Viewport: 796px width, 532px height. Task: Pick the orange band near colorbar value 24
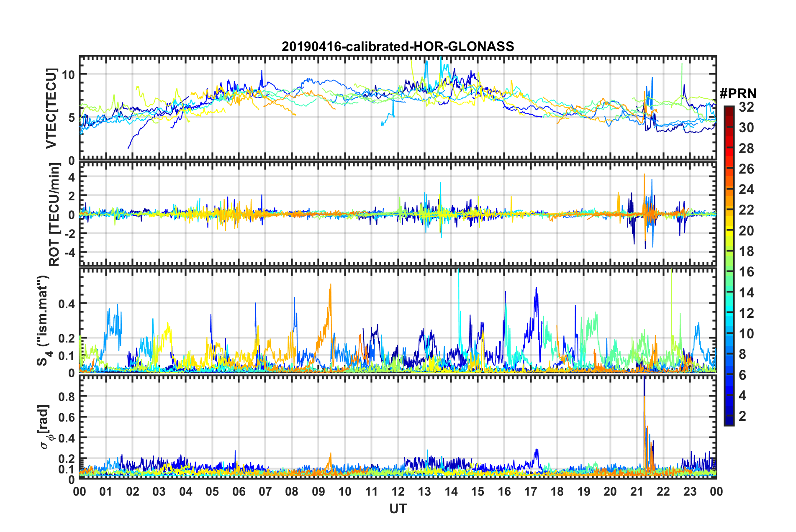729,189
